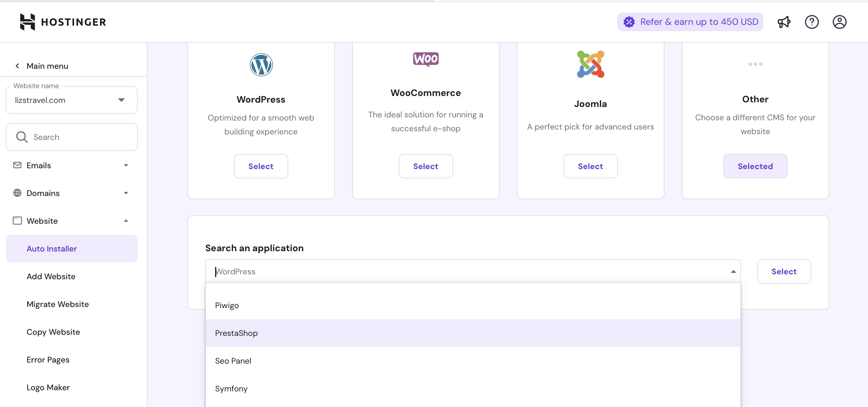
Task: Click Select beside the application search
Action: [x=784, y=271]
